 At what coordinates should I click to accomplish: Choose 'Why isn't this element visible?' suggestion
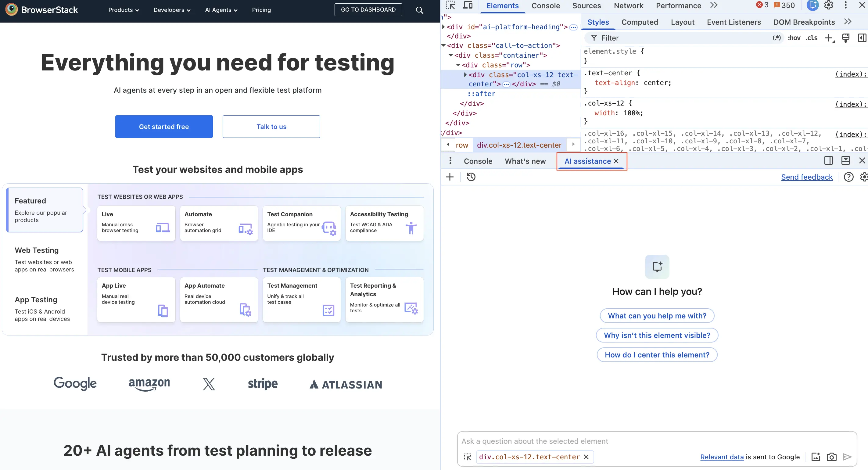coord(657,335)
